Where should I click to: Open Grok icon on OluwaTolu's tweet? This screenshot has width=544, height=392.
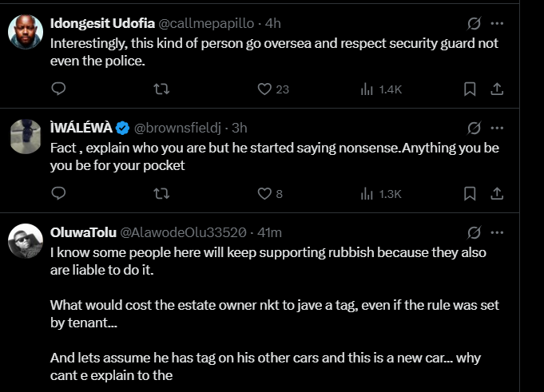(473, 232)
